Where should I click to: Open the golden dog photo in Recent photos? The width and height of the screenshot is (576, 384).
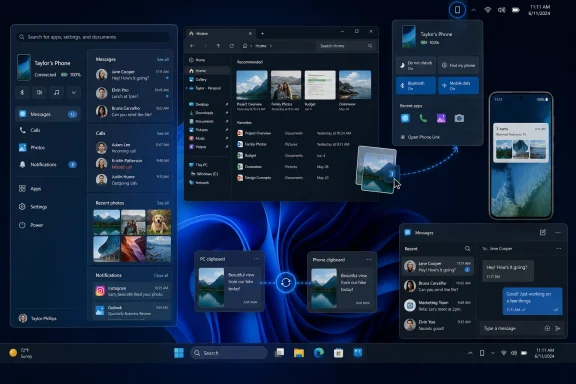159,222
